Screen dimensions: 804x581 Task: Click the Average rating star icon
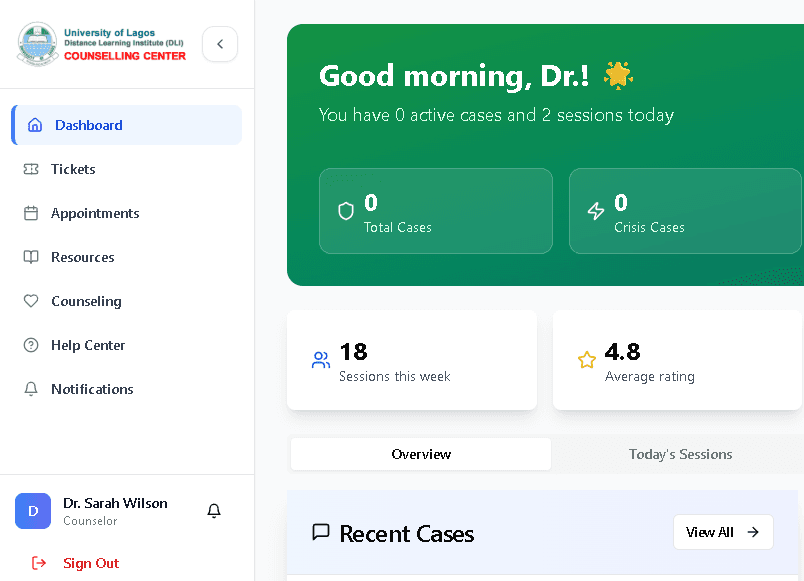pos(587,360)
